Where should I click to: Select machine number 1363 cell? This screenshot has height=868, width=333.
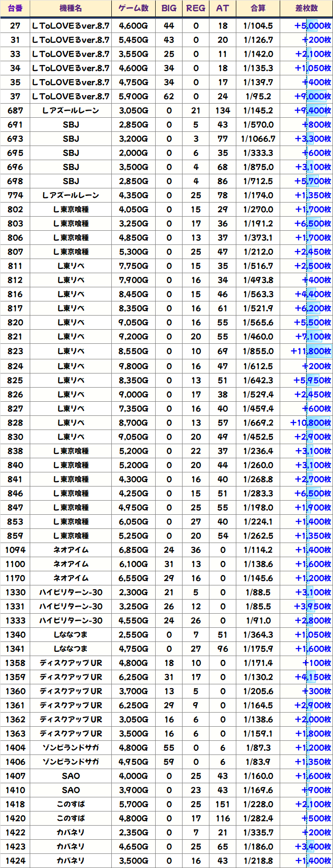[15, 733]
